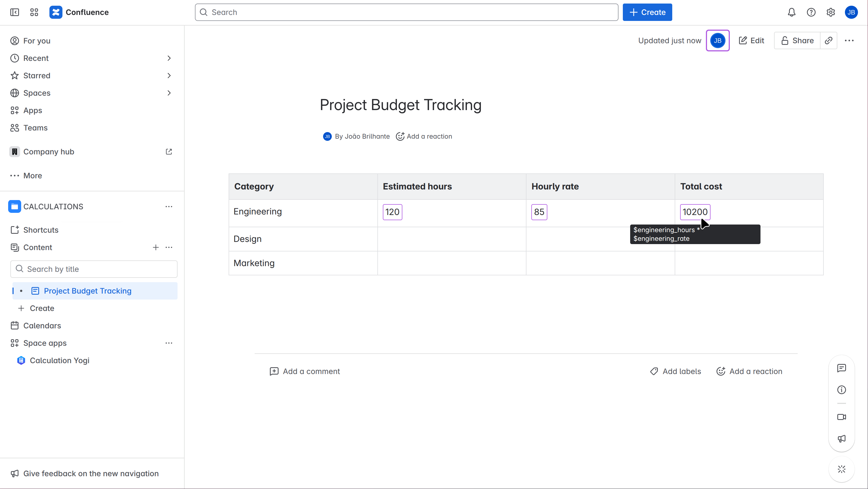Go to Calendars in the sidebar
The width and height of the screenshot is (868, 489).
42,325
